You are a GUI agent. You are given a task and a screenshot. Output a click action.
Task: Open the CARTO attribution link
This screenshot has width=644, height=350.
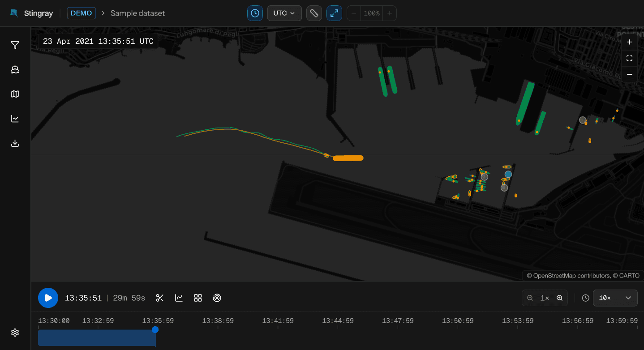click(629, 276)
